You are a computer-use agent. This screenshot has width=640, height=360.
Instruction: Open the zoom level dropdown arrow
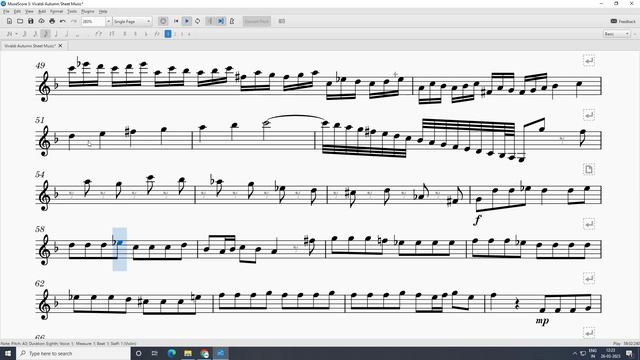tap(108, 21)
